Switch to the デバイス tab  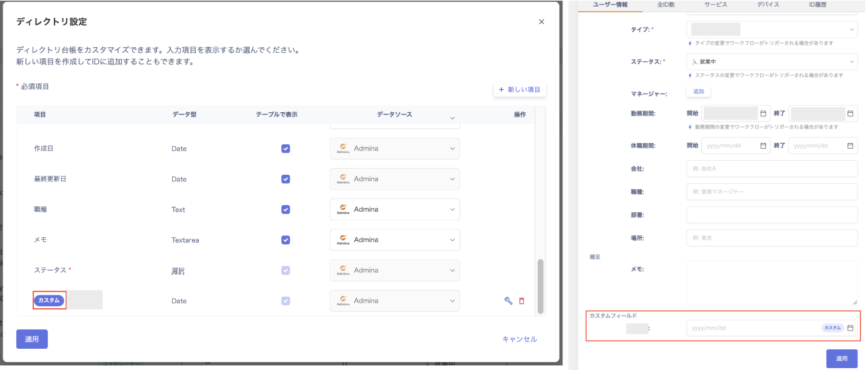click(x=768, y=5)
